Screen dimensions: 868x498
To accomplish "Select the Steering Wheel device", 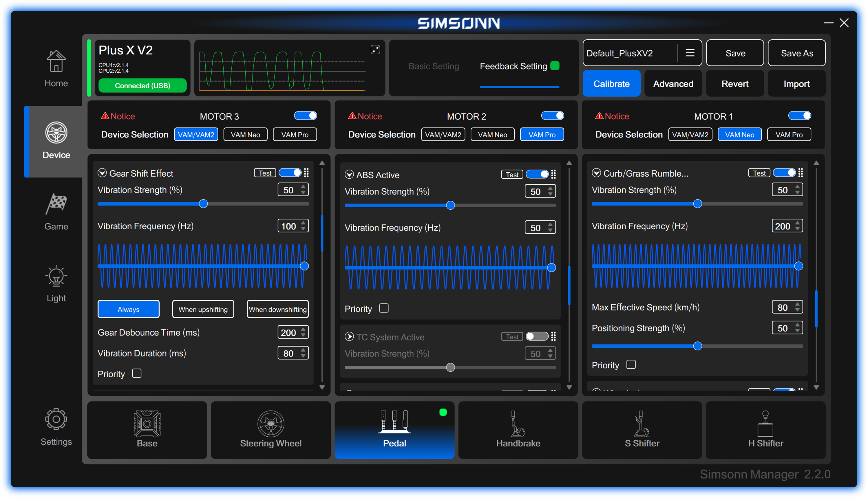I will tap(271, 430).
